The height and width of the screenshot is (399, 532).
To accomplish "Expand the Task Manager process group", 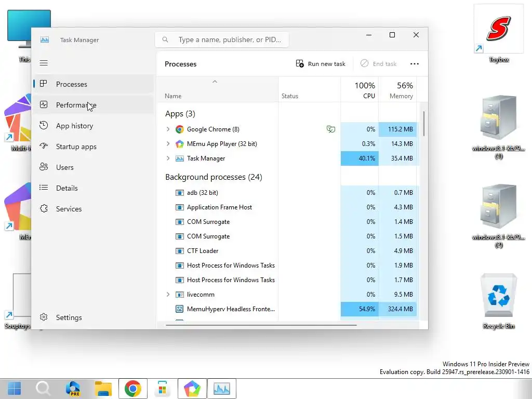I will [168, 158].
